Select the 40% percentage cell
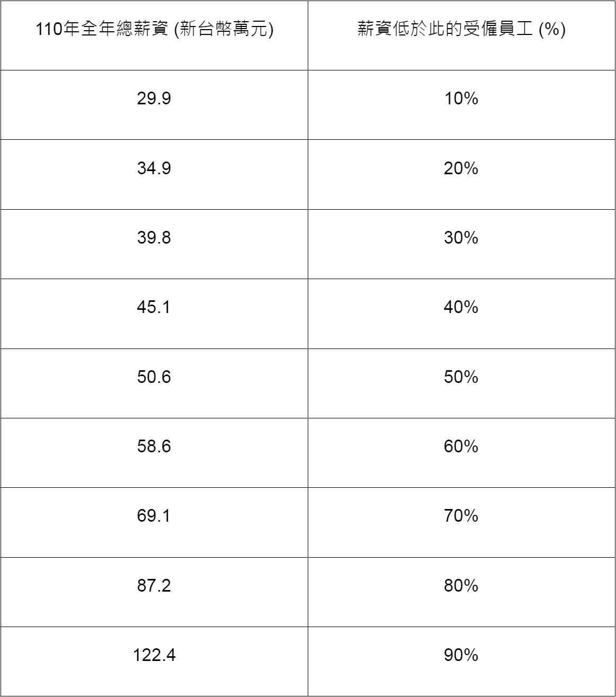 coord(461,314)
